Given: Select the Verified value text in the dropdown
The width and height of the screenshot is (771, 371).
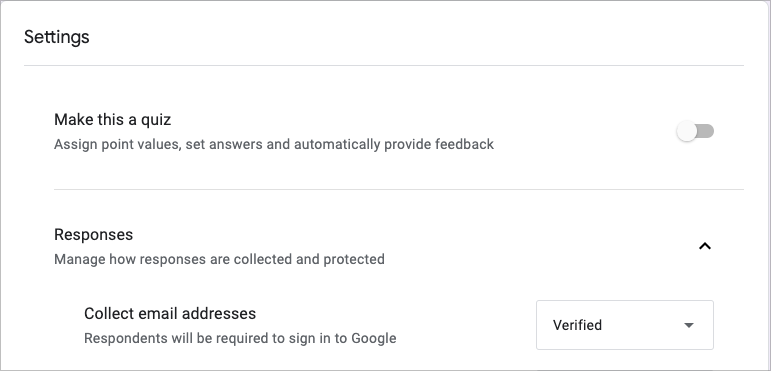Looking at the screenshot, I should point(577,325).
